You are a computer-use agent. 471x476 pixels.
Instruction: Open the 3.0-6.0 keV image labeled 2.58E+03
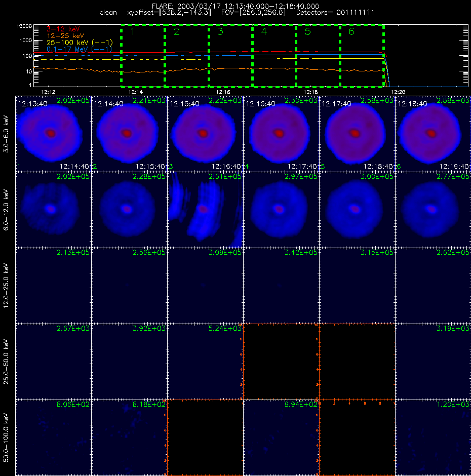[357, 134]
